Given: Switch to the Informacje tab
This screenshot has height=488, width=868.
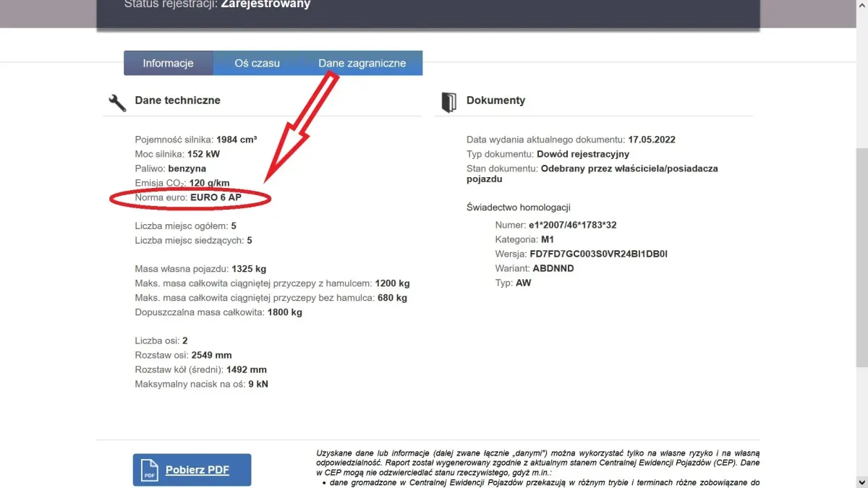Looking at the screenshot, I should 168,63.
